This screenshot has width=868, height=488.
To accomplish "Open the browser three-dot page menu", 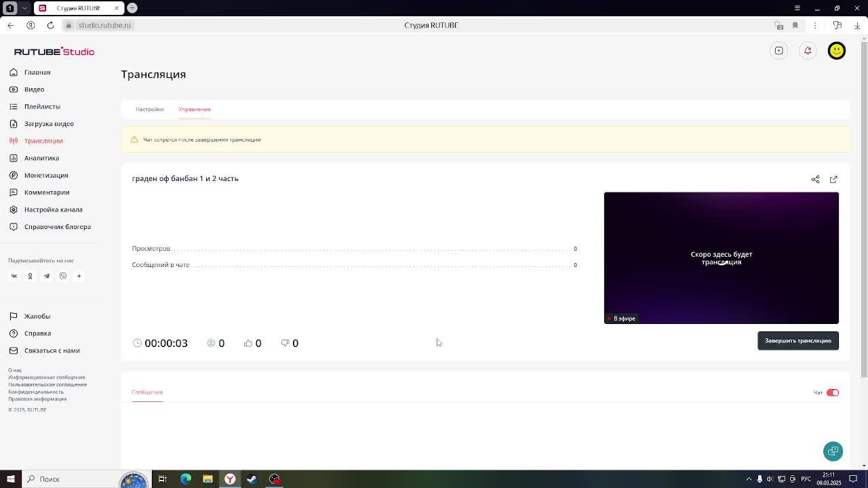I will 815,25.
